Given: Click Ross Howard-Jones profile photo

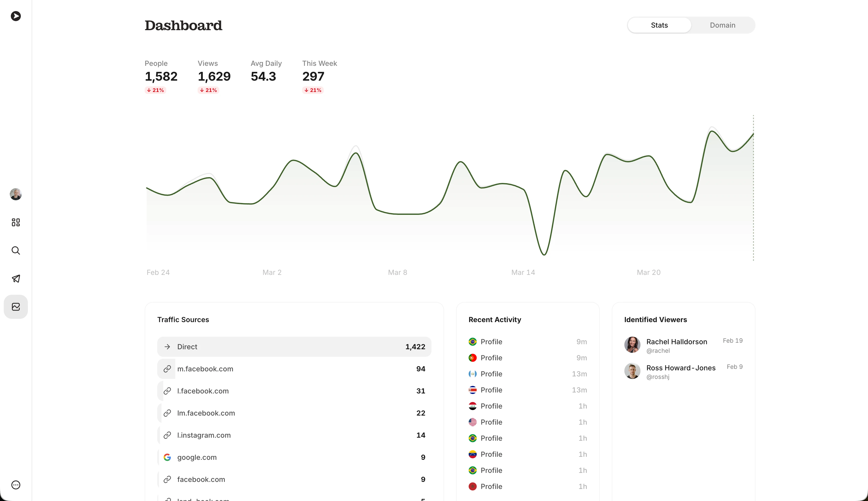Looking at the screenshot, I should [632, 371].
